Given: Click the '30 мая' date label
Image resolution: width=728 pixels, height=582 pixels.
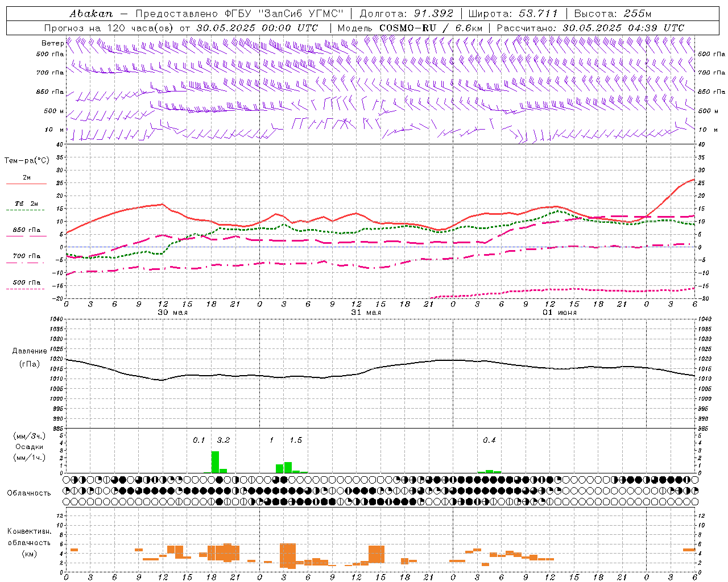Looking at the screenshot, I should click(x=172, y=312).
